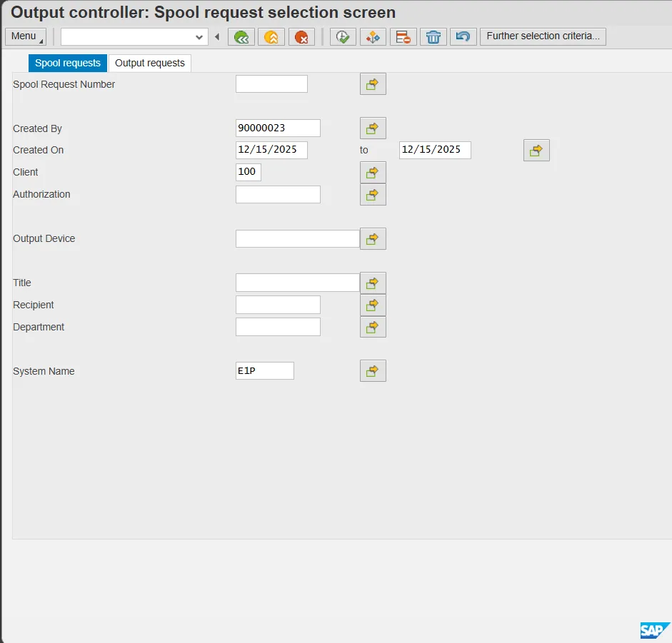672x643 pixels.
Task: Click Further selection criteria button
Action: (543, 36)
